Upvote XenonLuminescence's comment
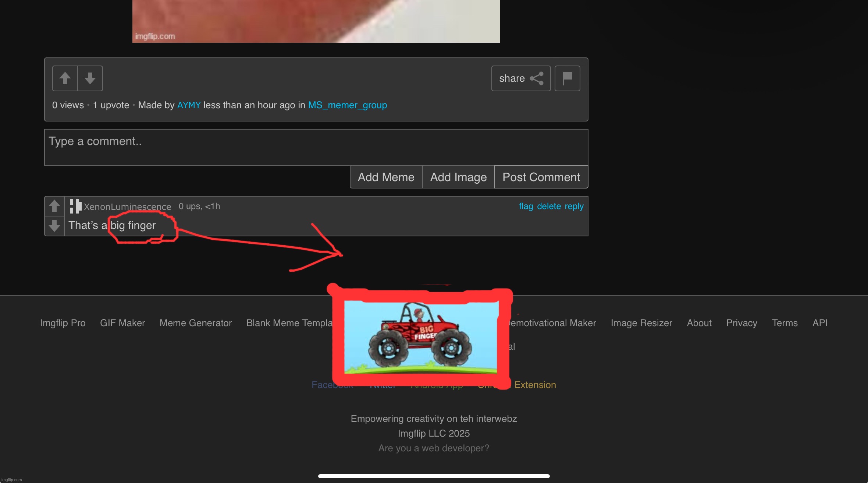The width and height of the screenshot is (868, 483). click(x=54, y=206)
